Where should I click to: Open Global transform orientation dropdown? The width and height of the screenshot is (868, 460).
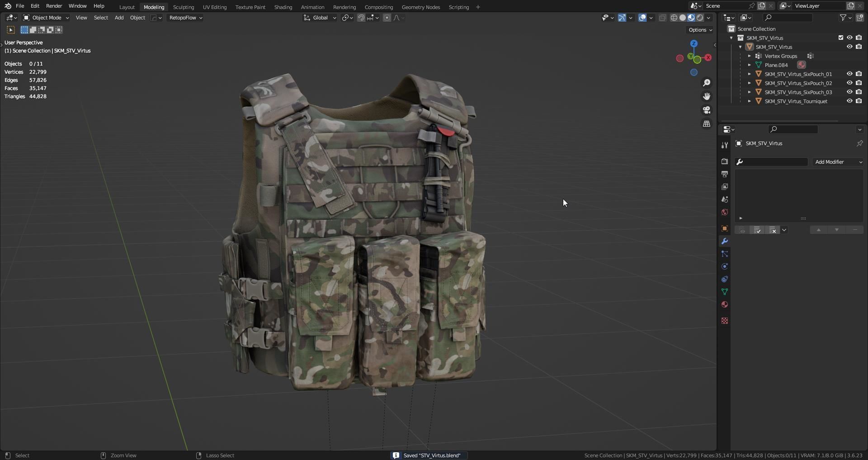tap(320, 18)
